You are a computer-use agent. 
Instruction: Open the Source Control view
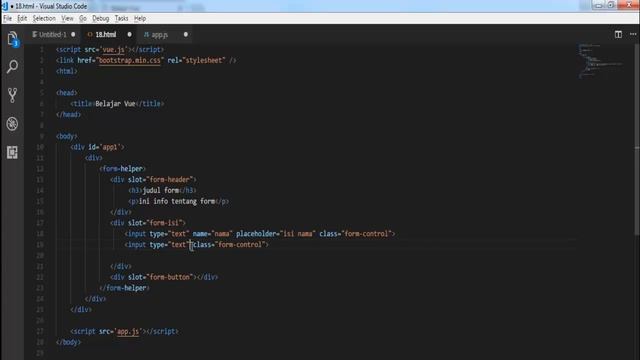(12, 95)
